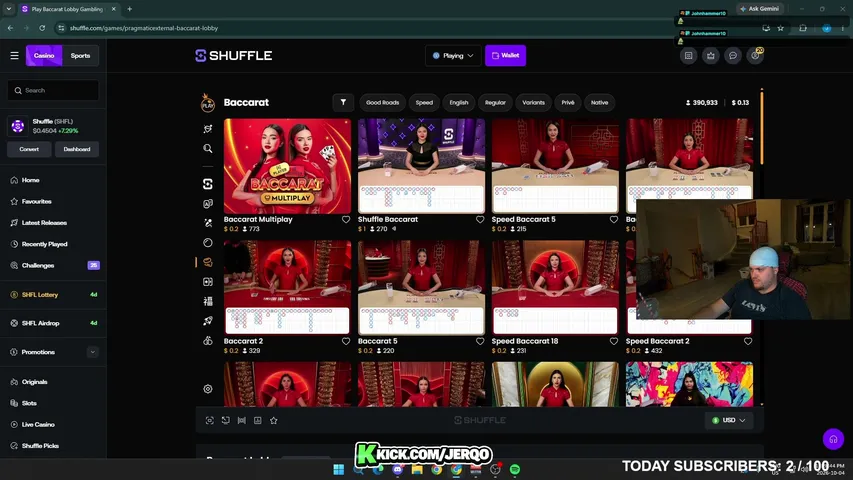Open Live Casino in sidebar

[38, 424]
